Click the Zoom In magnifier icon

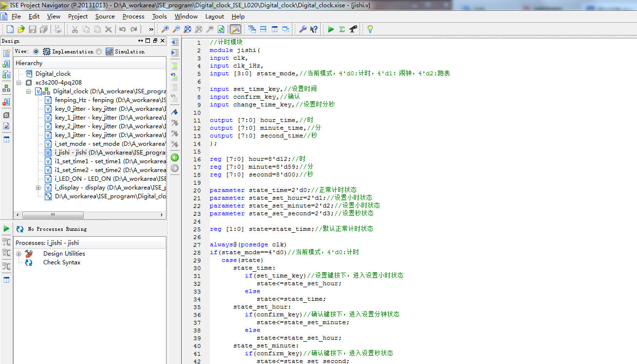tap(165, 29)
